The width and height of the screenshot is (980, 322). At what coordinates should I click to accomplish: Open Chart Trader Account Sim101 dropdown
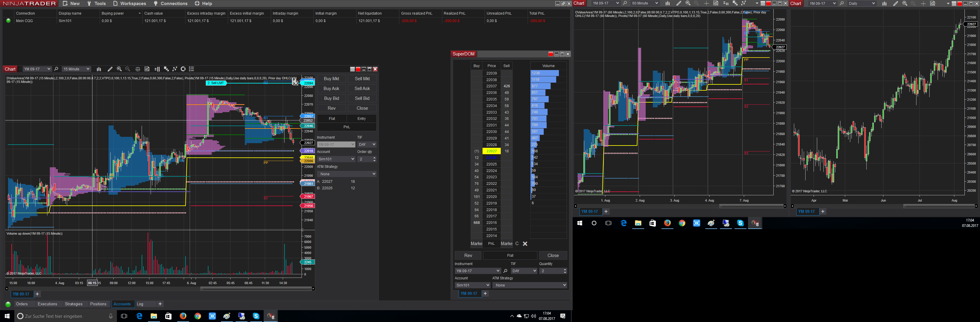point(336,159)
